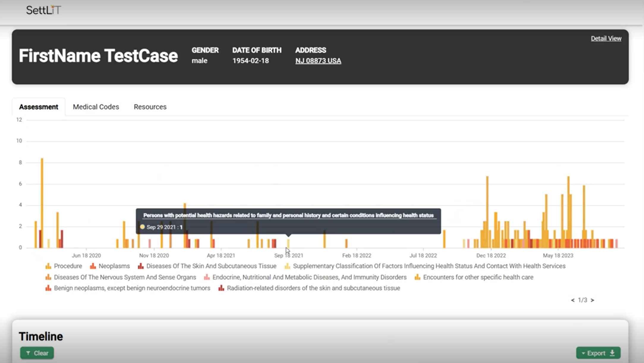Click Endocrine, Nutritional legend bar icon
Image resolution: width=644 pixels, height=363 pixels.
(207, 277)
